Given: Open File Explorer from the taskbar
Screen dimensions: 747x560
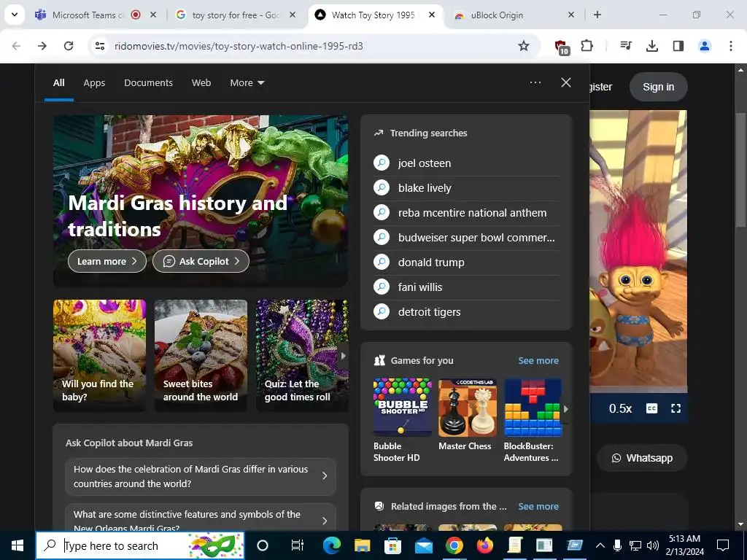Looking at the screenshot, I should [362, 545].
